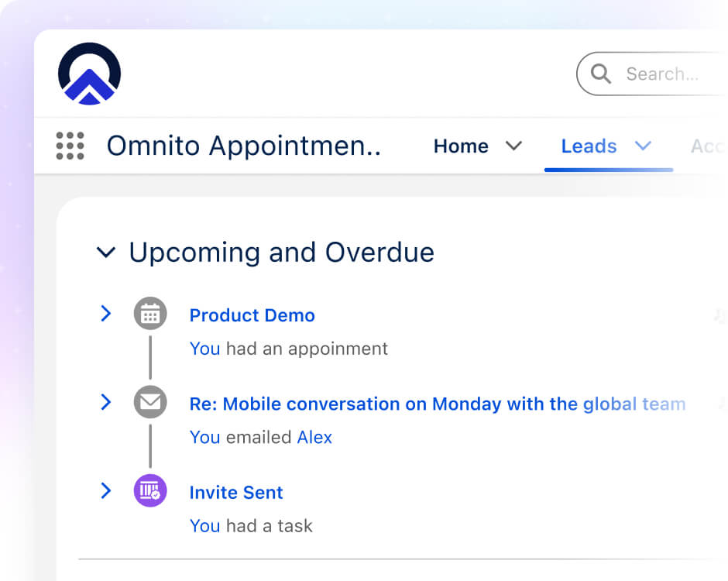Open the Product Demo link
Viewport: 728px width, 581px height.
[252, 315]
